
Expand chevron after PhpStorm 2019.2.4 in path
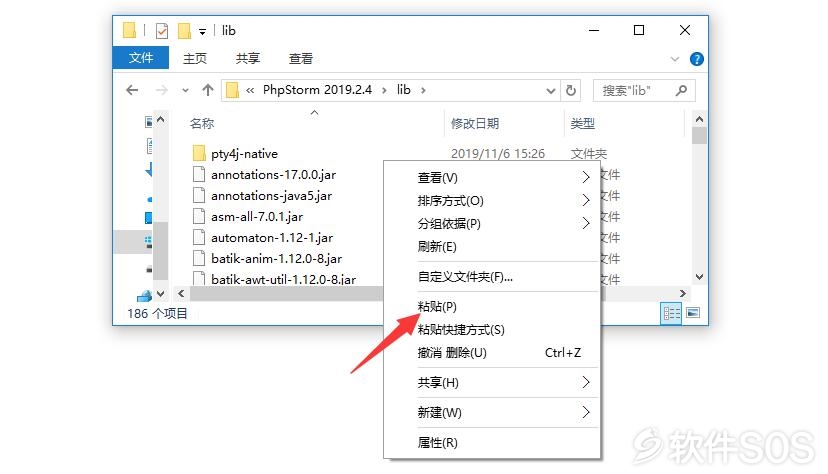(384, 90)
